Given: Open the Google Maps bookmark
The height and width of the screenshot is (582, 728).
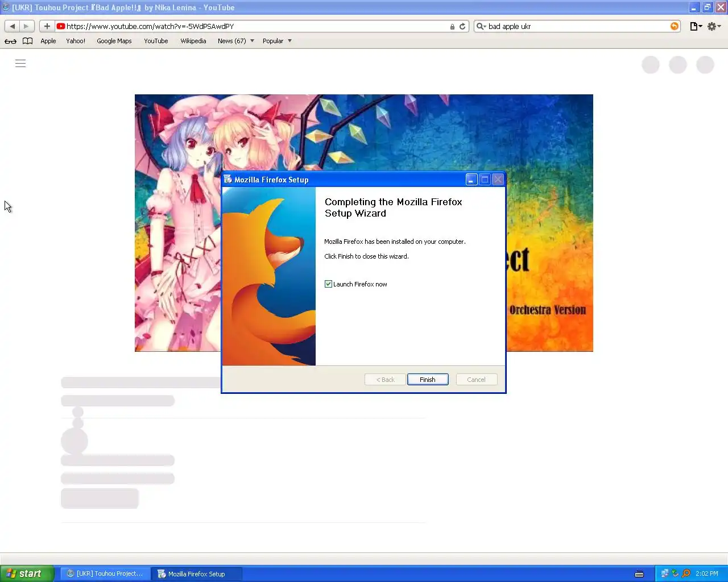Looking at the screenshot, I should point(114,41).
